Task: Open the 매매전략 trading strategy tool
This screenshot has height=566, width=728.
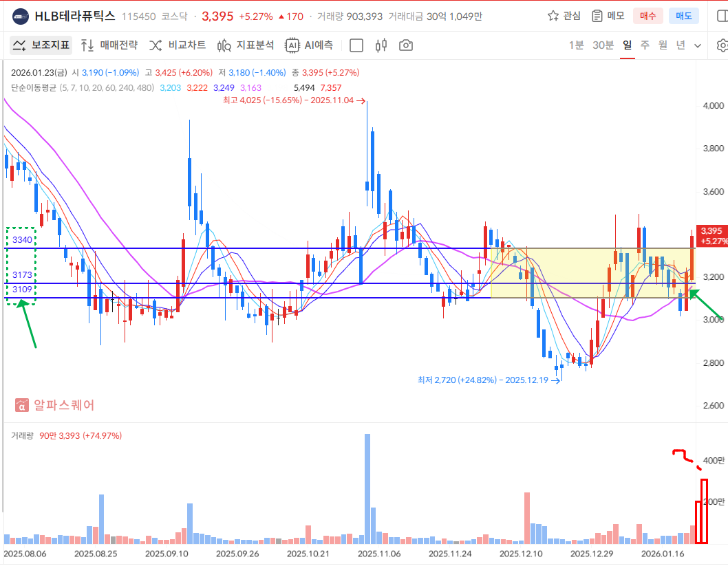Action: click(109, 45)
